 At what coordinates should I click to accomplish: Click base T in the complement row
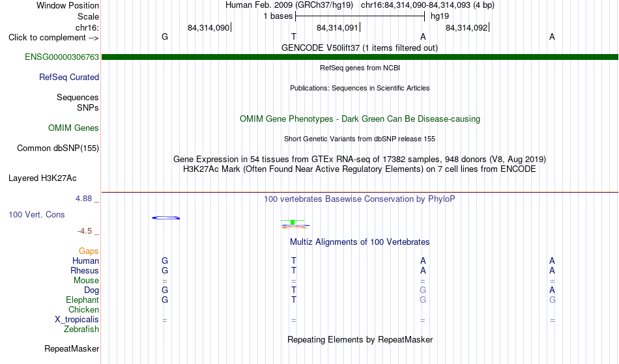point(294,36)
